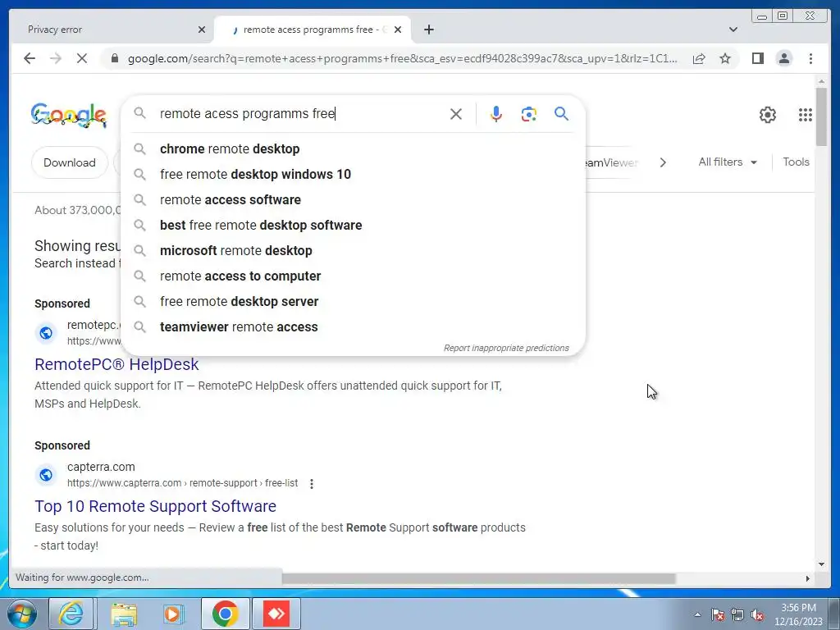840x630 pixels.
Task: Click the capterra.com site globe icon
Action: pyautogui.click(x=46, y=475)
